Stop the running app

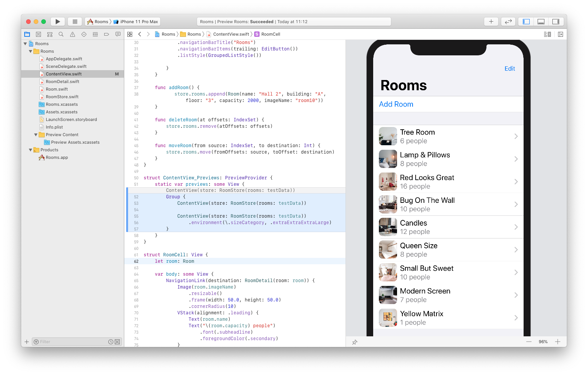(75, 21)
